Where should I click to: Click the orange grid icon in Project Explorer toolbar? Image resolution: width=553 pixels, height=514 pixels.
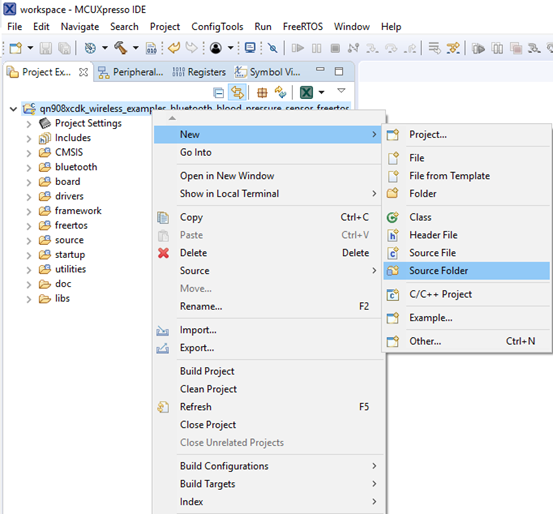pos(262,93)
